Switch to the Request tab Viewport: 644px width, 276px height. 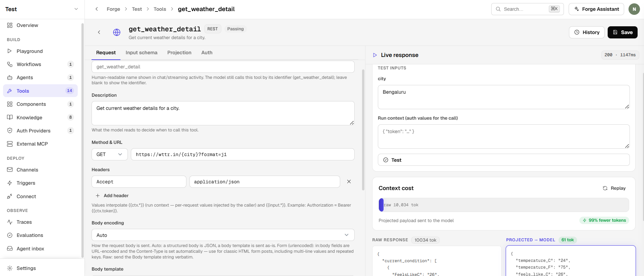click(x=106, y=53)
